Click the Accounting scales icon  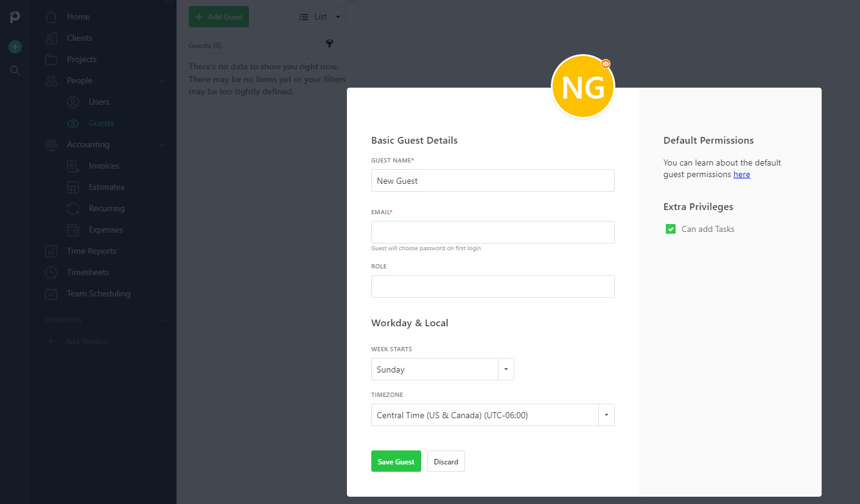(51, 144)
